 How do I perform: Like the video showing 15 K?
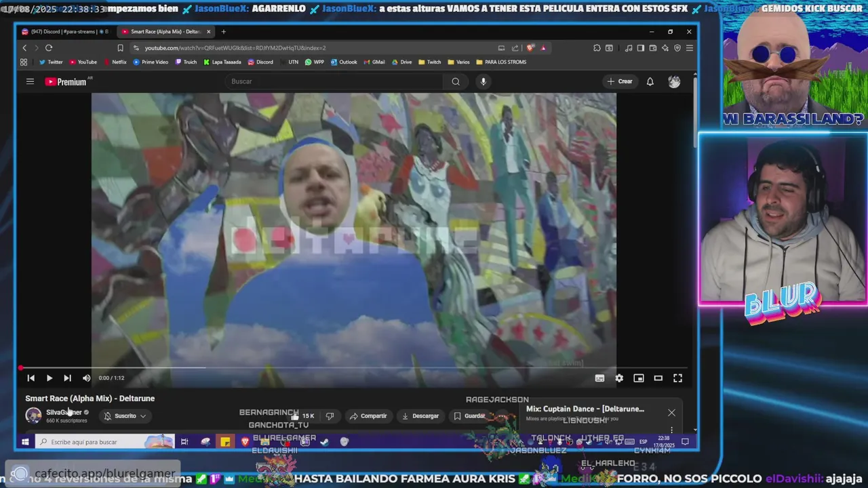302,416
